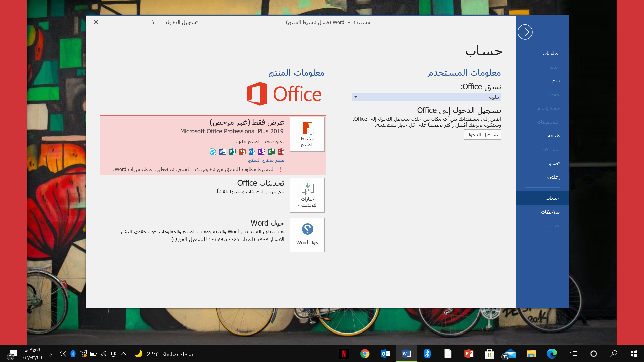Expand hidden system tray icons chevron
The image size is (644, 362).
pyautogui.click(x=123, y=354)
